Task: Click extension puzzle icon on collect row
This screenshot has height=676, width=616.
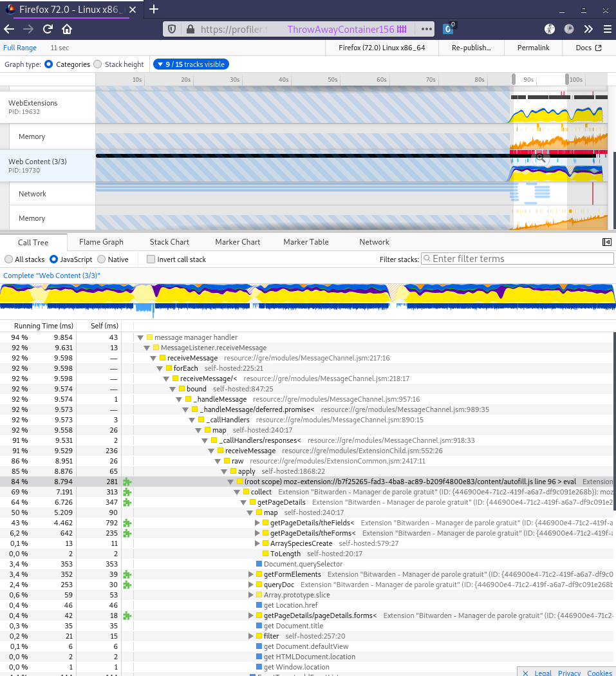Action: pos(127,492)
